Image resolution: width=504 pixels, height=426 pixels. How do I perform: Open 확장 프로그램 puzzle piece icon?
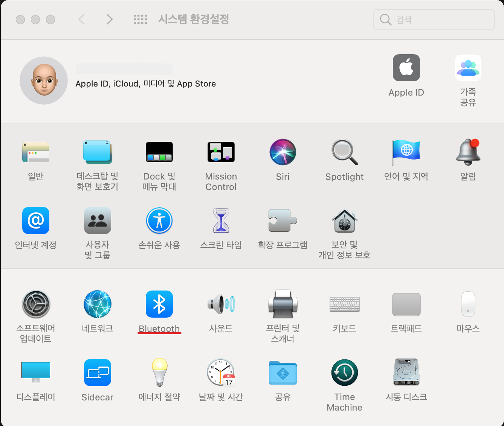click(x=283, y=221)
